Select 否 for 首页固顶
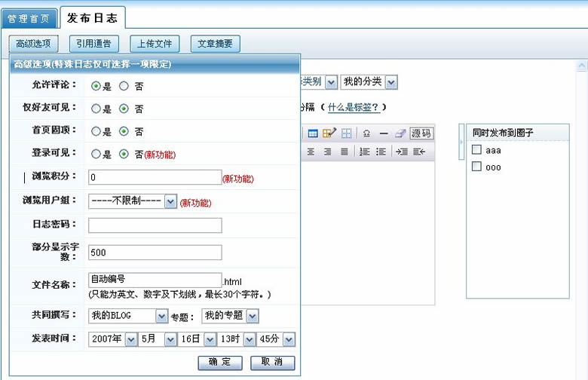The width and height of the screenshot is (588, 380). click(124, 131)
